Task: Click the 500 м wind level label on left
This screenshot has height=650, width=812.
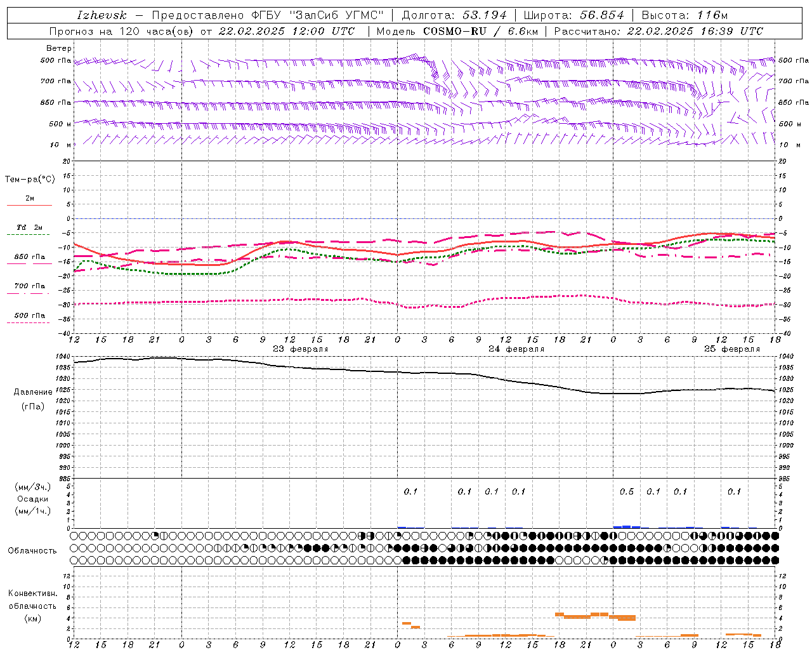Action: pyautogui.click(x=60, y=124)
